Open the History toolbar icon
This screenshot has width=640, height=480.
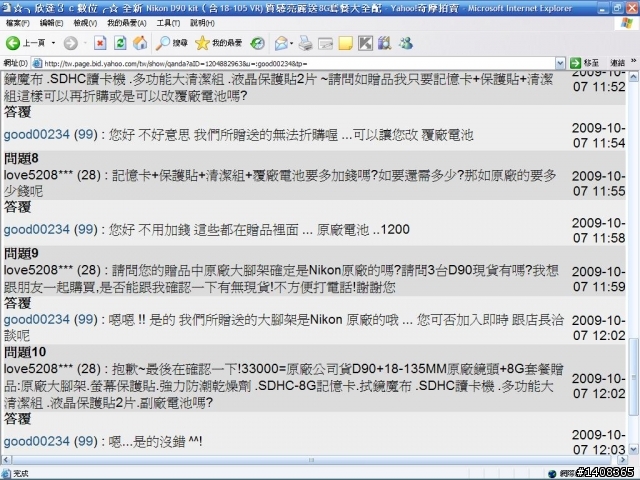(x=258, y=43)
